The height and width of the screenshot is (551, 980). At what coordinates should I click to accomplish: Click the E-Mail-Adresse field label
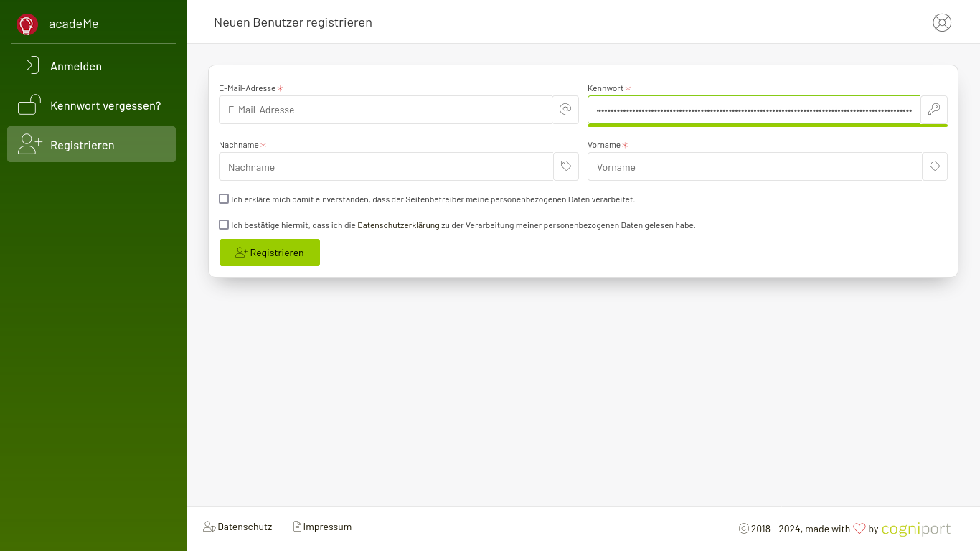click(247, 88)
